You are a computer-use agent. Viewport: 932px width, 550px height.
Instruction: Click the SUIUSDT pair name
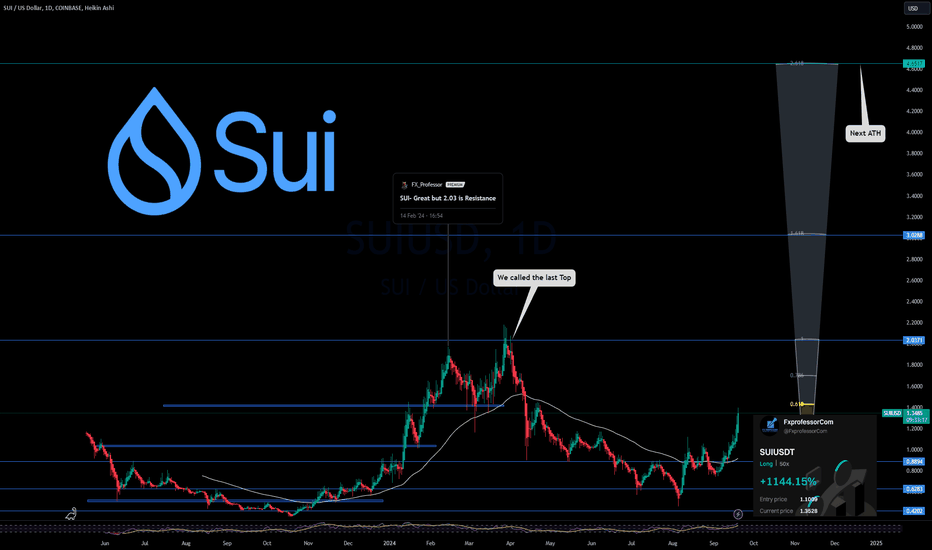point(777,452)
